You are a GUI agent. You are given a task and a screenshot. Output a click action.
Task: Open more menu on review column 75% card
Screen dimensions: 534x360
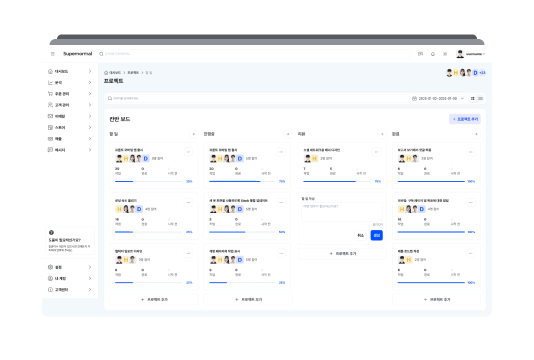tap(376, 152)
